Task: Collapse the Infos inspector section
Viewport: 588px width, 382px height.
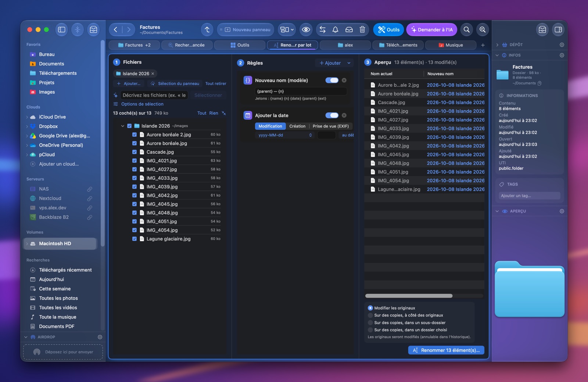Action: tap(497, 55)
